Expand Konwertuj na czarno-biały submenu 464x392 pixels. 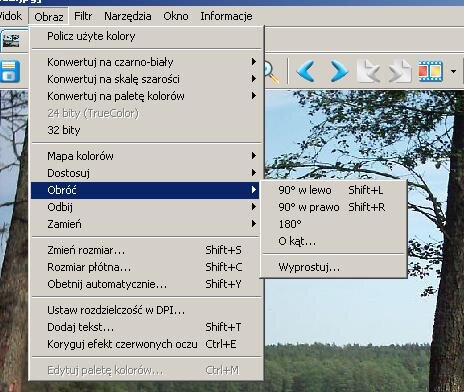coord(145,62)
